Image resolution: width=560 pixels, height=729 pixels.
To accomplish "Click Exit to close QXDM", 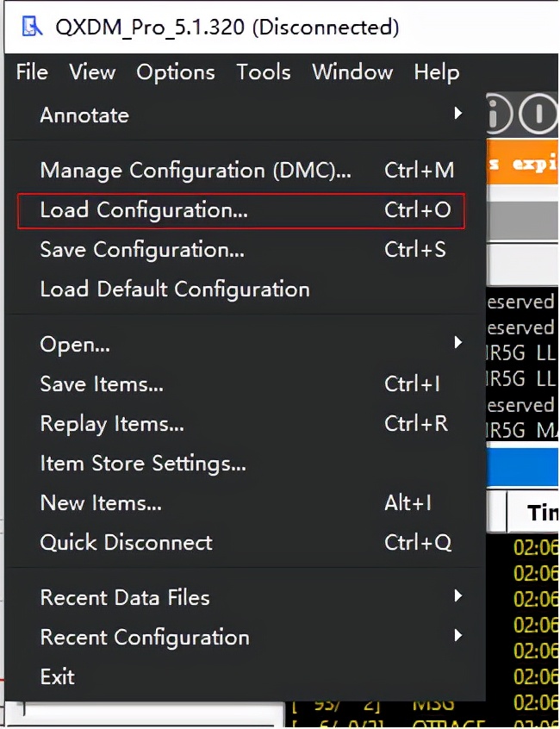I will pyautogui.click(x=57, y=676).
